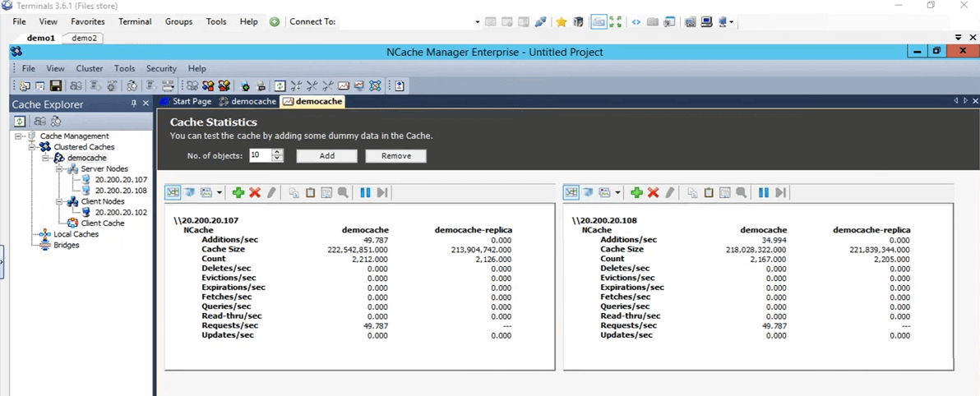
Task: Click the view log data icon in the 20.200.20.108 panel
Action: click(x=588, y=192)
